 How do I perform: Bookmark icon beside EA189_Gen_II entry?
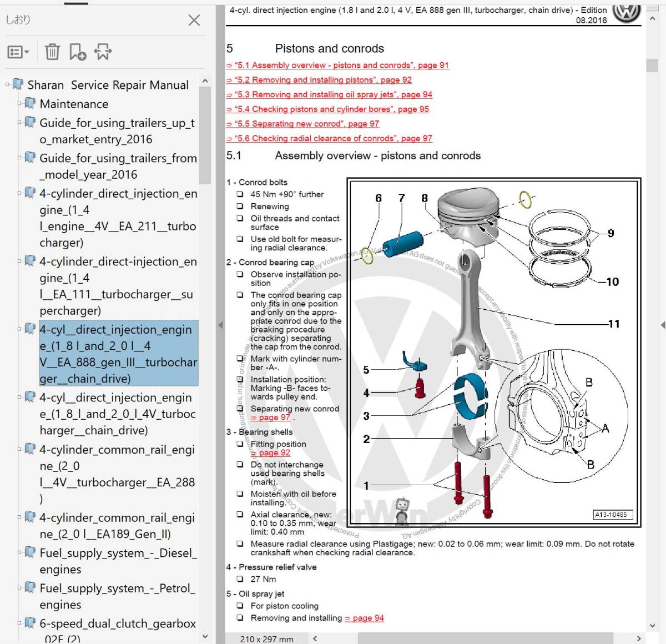(30, 517)
